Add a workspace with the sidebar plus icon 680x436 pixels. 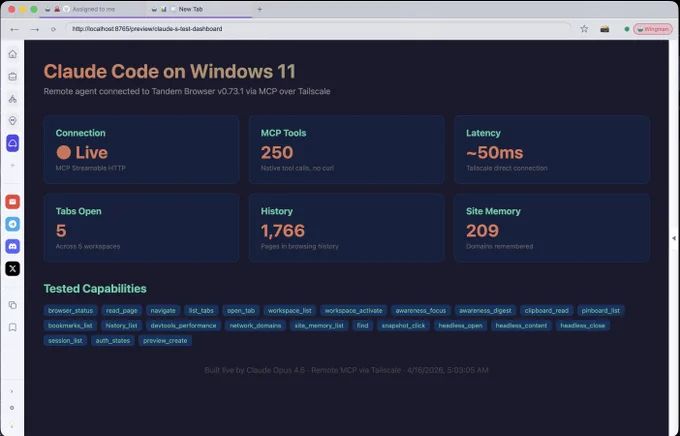click(13, 165)
